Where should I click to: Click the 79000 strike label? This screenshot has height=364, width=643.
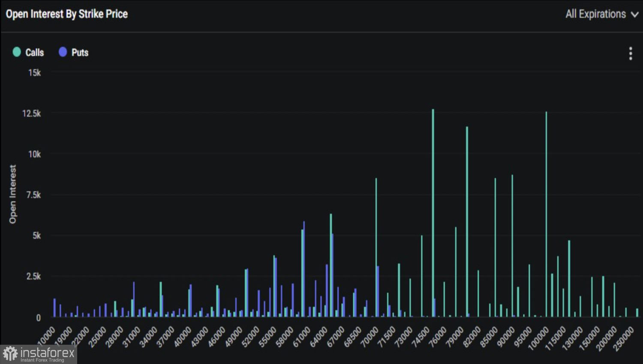tap(455, 336)
